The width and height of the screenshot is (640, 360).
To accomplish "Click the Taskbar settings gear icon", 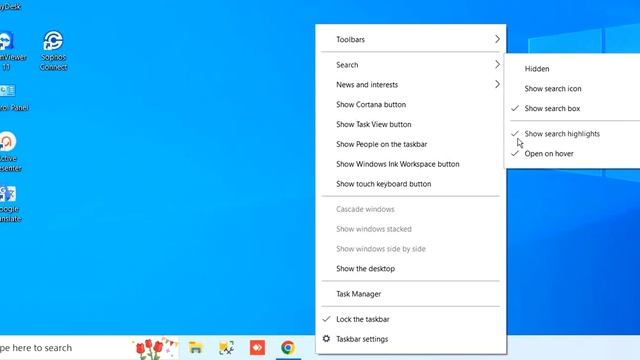I will (x=326, y=338).
